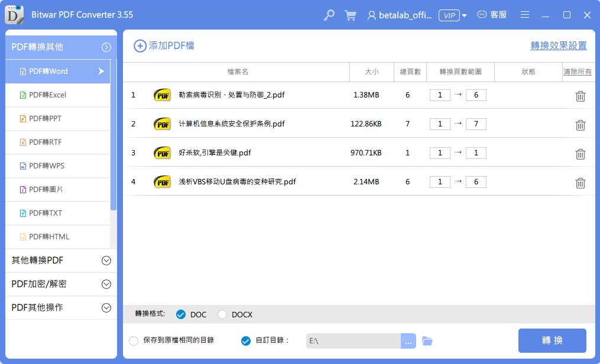600x364 pixels.
Task: Open the hamburger menu in title bar
Action: (525, 15)
